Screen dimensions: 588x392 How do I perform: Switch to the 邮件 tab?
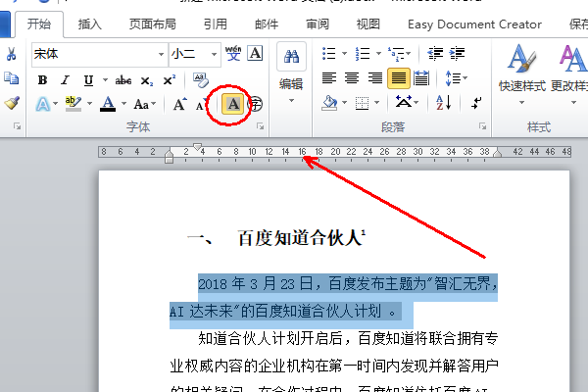click(x=267, y=24)
